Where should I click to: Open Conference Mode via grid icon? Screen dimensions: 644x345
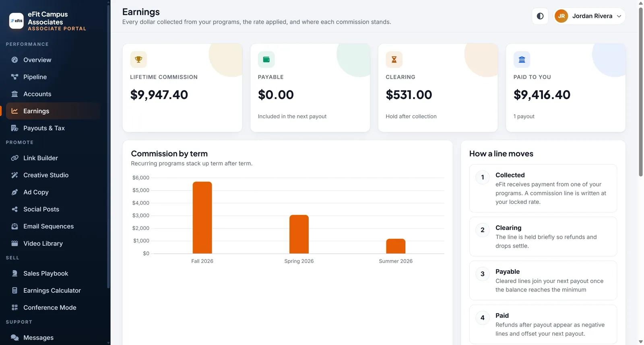click(14, 308)
